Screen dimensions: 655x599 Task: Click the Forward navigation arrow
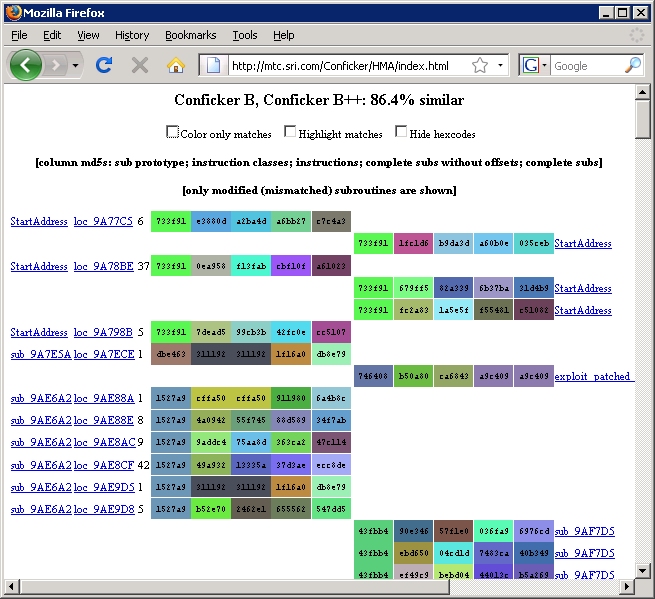[x=54, y=66]
